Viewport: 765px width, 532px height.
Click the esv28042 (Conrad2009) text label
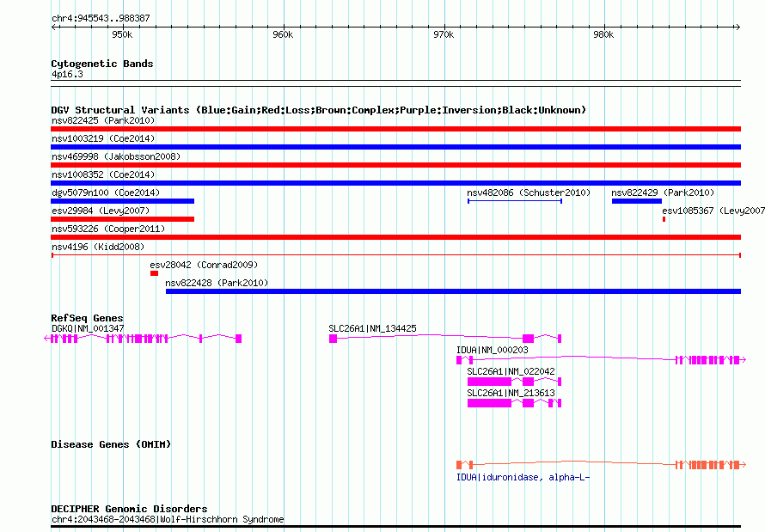click(x=204, y=265)
